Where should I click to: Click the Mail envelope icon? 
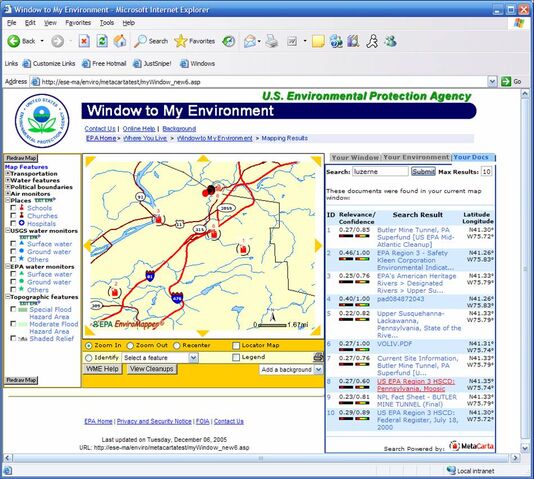point(250,41)
